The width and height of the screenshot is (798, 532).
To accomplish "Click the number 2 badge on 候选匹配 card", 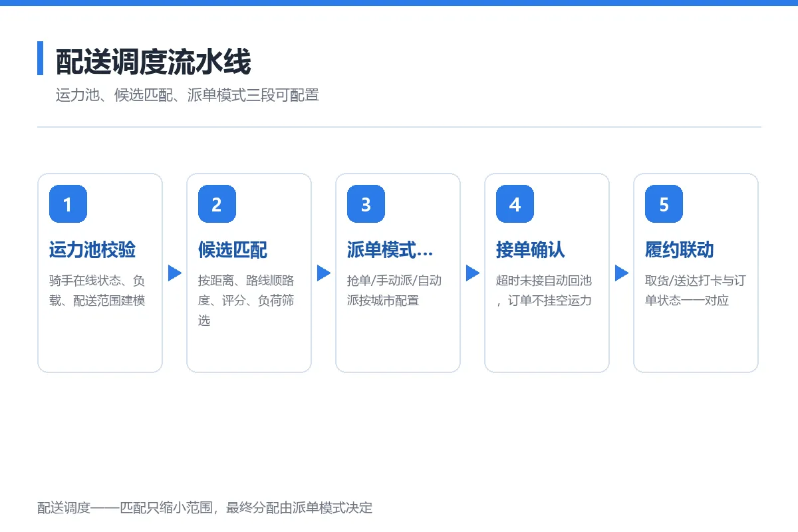I will pos(217,204).
